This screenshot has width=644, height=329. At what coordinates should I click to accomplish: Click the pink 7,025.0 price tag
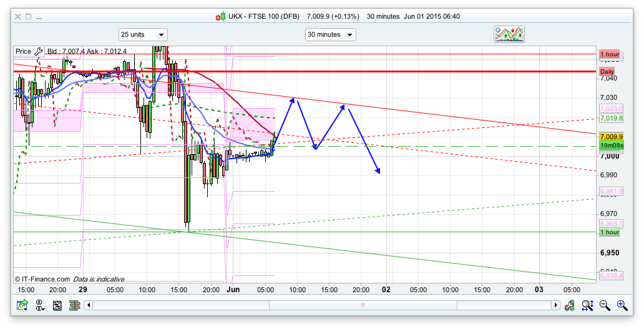(x=612, y=109)
